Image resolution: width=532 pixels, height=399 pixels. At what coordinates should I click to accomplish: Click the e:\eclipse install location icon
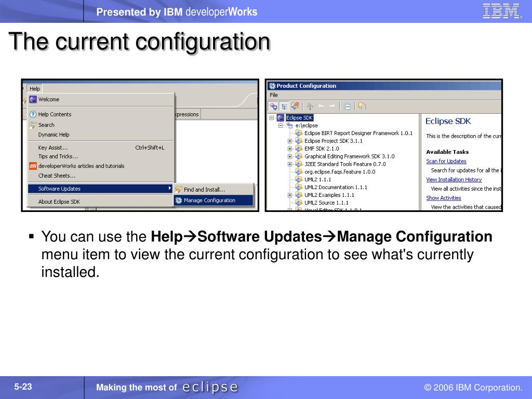[x=289, y=126]
